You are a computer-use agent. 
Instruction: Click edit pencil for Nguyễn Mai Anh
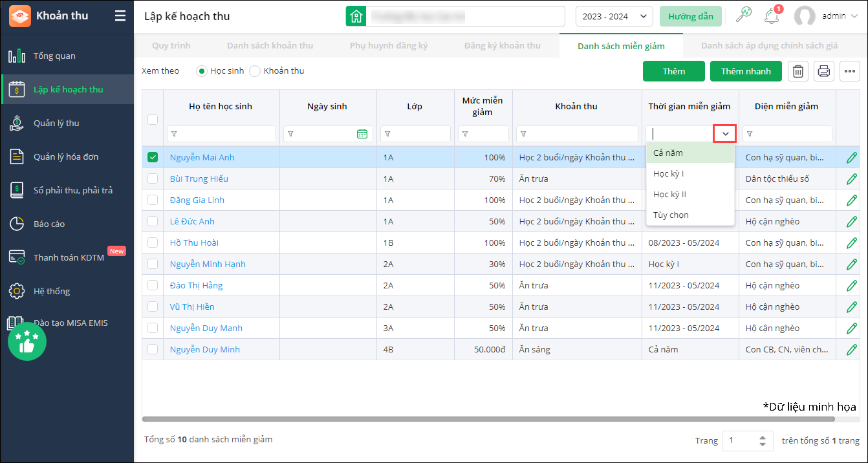(x=851, y=157)
